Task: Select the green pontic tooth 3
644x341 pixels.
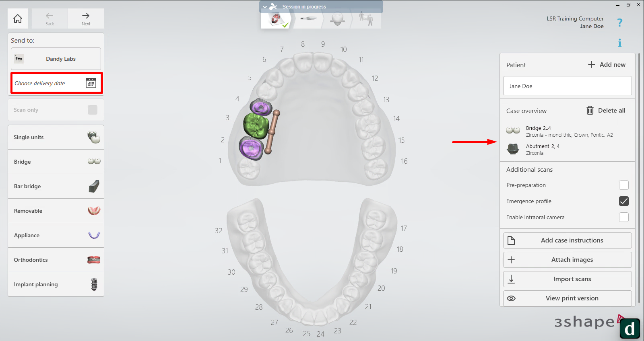Action: 255,125
